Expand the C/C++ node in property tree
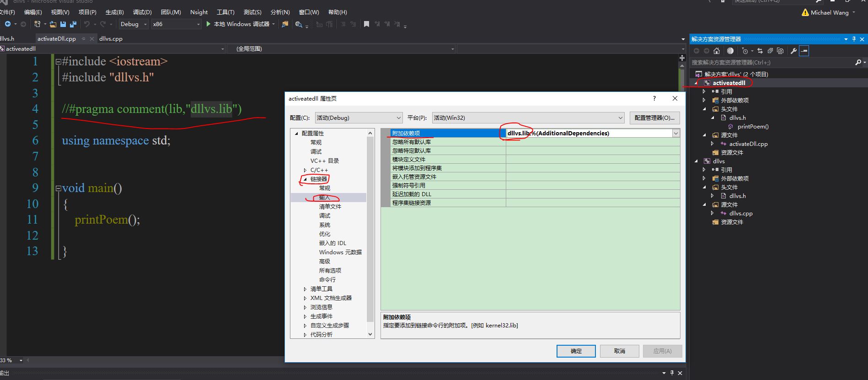Image resolution: width=868 pixels, height=380 pixels. [x=305, y=170]
